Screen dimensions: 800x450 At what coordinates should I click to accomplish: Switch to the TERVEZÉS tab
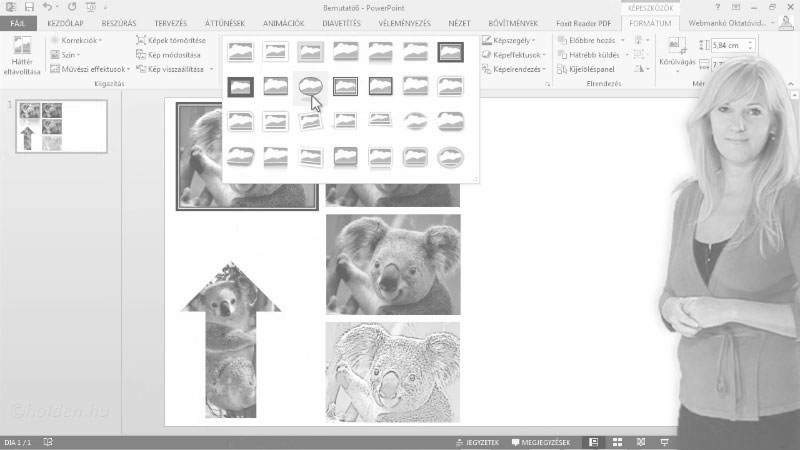tap(170, 23)
